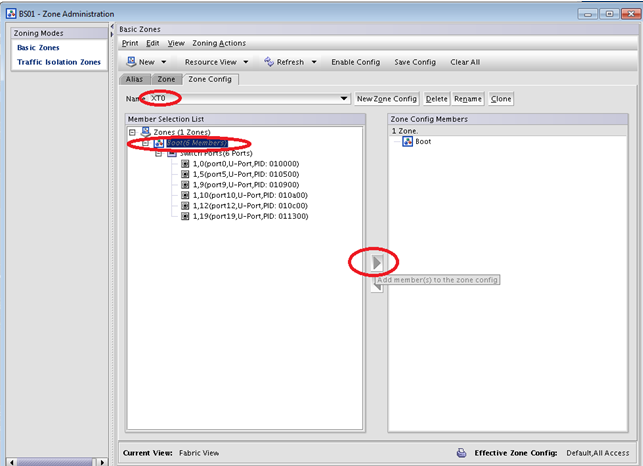The image size is (643, 466).
Task: Click the New Zone Config button
Action: 386,99
